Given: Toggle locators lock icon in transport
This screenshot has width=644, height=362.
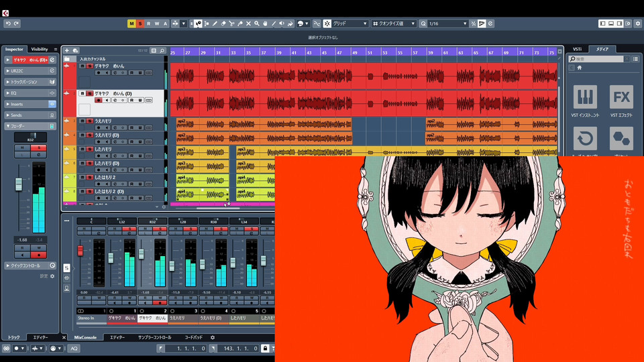Looking at the screenshot, I should point(265,349).
